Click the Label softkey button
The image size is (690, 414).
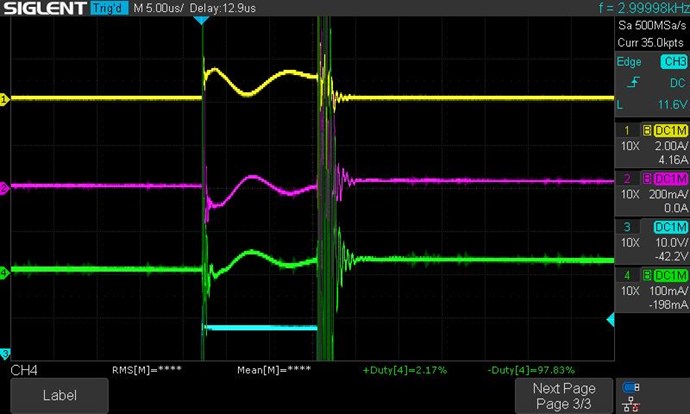tap(59, 395)
